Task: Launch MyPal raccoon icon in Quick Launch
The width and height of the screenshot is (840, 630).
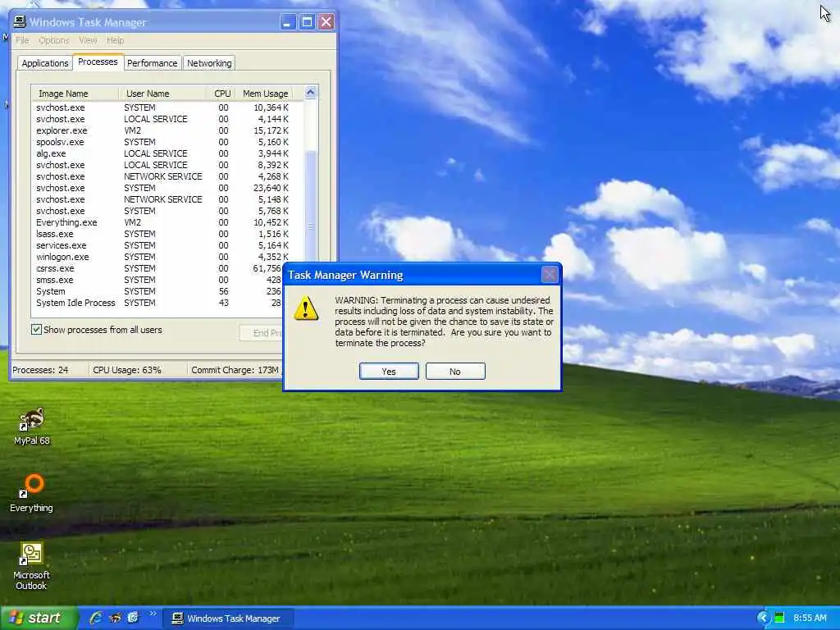Action: [115, 618]
